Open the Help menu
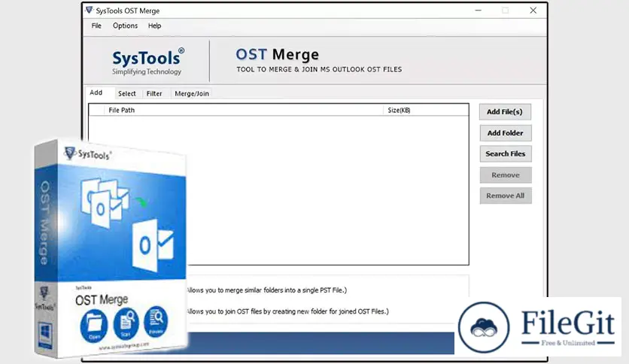The height and width of the screenshot is (364, 629). click(x=154, y=26)
